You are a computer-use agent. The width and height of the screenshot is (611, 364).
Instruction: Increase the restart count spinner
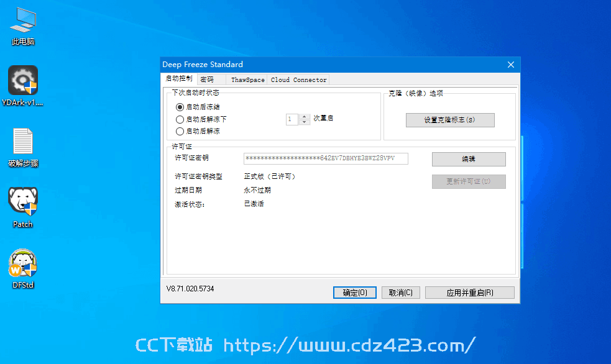coord(305,116)
